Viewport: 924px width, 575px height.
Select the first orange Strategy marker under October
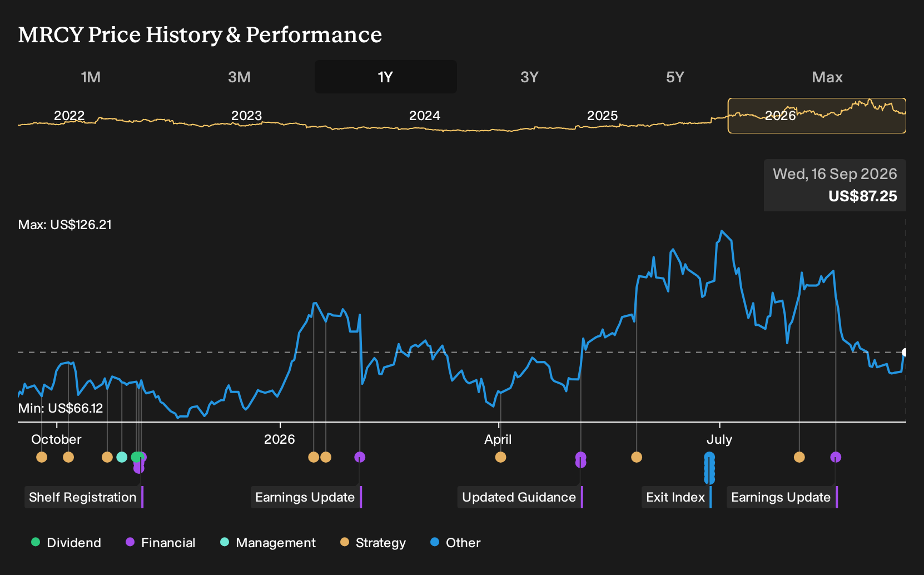(x=42, y=457)
